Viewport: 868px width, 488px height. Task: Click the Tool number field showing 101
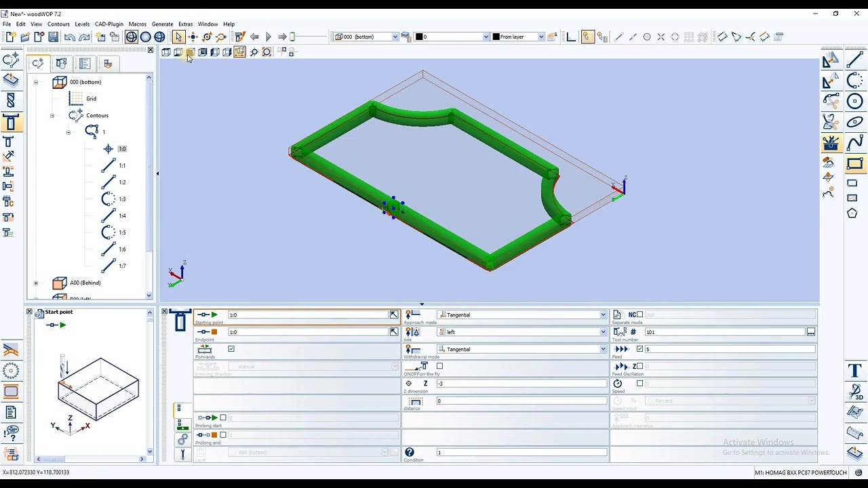click(725, 332)
